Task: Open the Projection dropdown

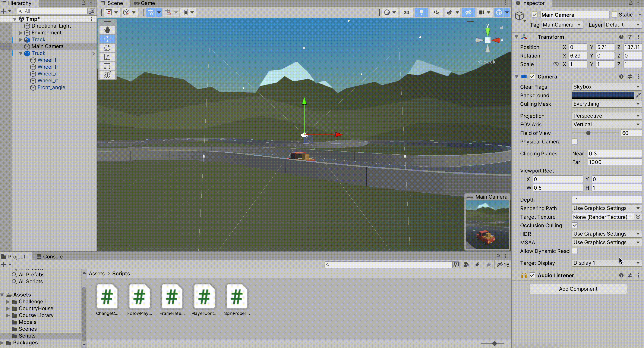Action: tap(606, 116)
